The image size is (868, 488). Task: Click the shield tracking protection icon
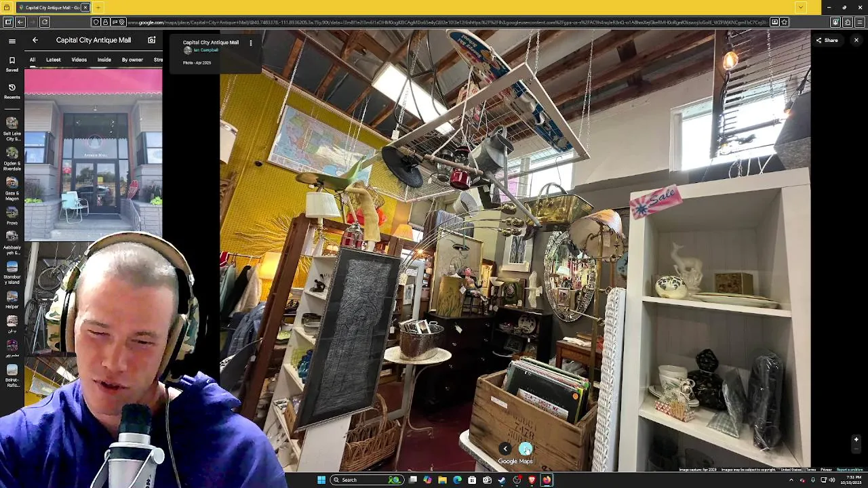[97, 22]
